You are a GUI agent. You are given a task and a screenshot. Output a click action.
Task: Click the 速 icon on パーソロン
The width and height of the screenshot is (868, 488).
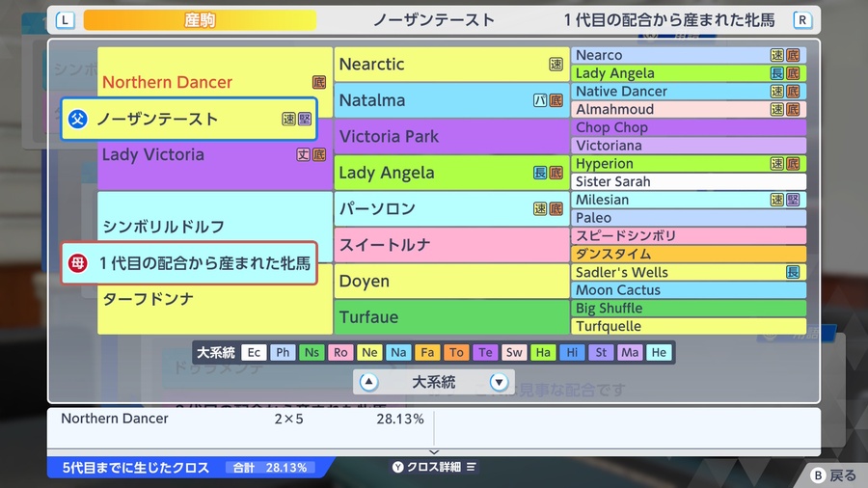[540, 208]
